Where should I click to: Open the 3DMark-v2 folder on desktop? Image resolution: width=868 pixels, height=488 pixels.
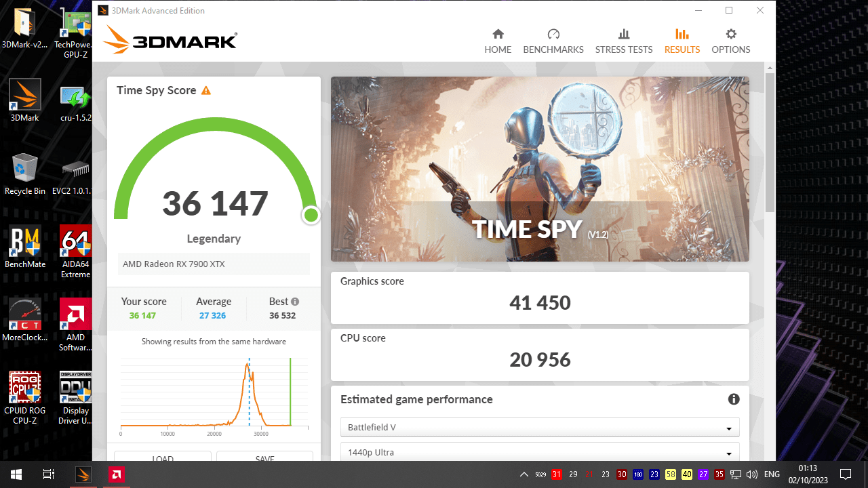pos(25,28)
